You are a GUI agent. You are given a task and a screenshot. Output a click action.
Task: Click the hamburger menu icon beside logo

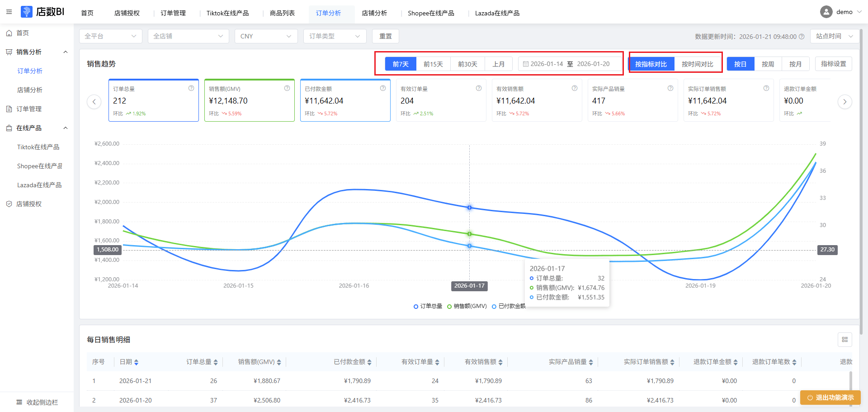tap(9, 12)
